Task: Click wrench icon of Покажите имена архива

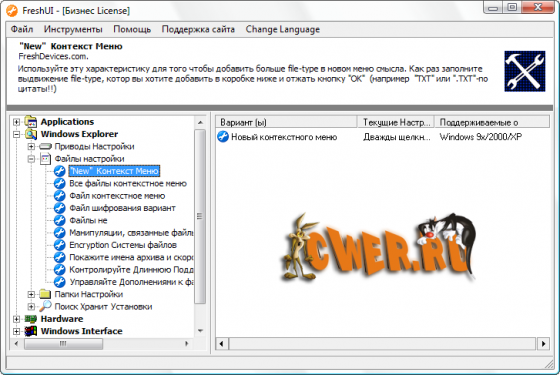Action: (60, 258)
